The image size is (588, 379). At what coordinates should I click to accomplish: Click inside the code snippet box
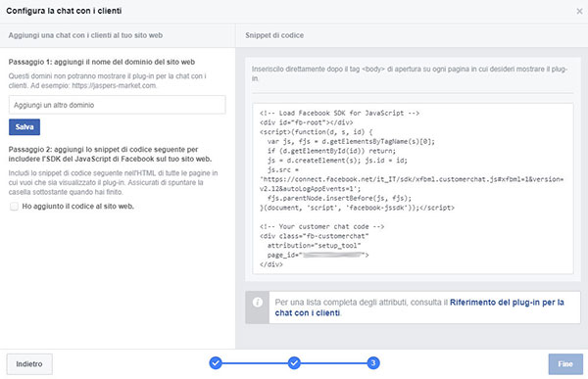[x=413, y=189]
